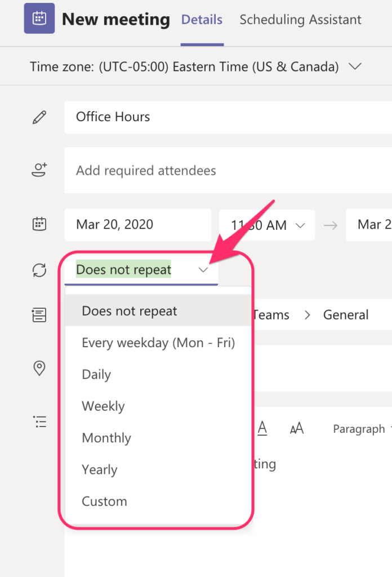The image size is (392, 577).
Task: Click the Teams breadcrumb link
Action: [x=271, y=314]
